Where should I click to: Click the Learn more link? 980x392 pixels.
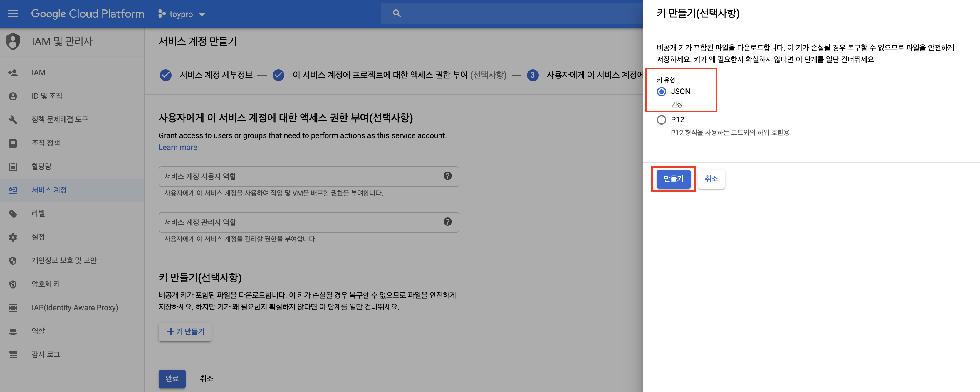coord(178,147)
